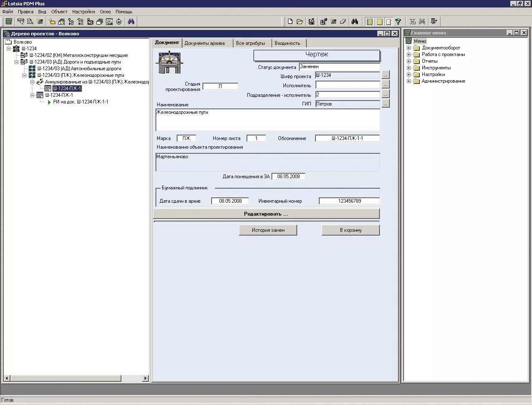Select Ш-1234/03 (АД) Автомобильные дороги item
This screenshot has height=405, width=532.
(79, 69)
